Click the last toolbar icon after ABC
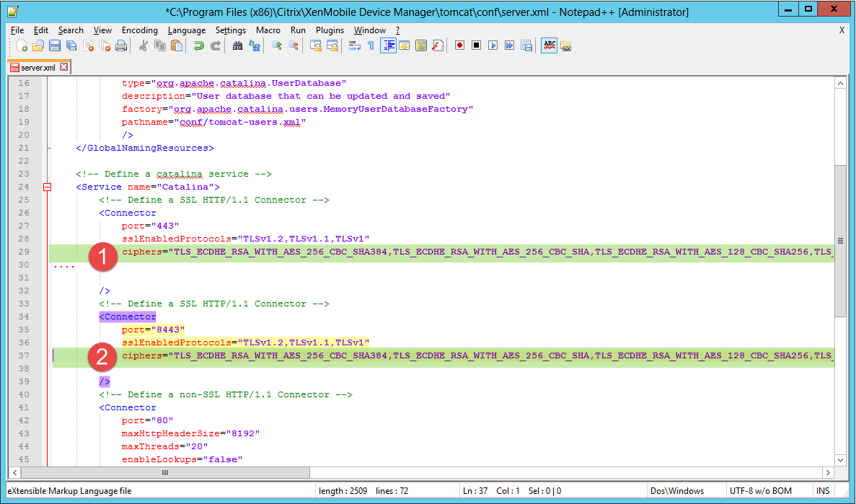Screen dimensions: 856x504 566,46
